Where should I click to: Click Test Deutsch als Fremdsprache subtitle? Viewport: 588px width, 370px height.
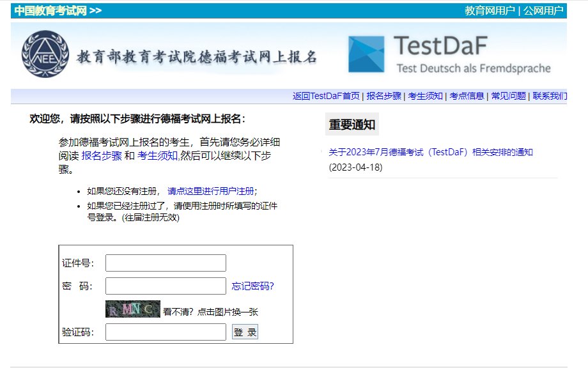pos(474,68)
